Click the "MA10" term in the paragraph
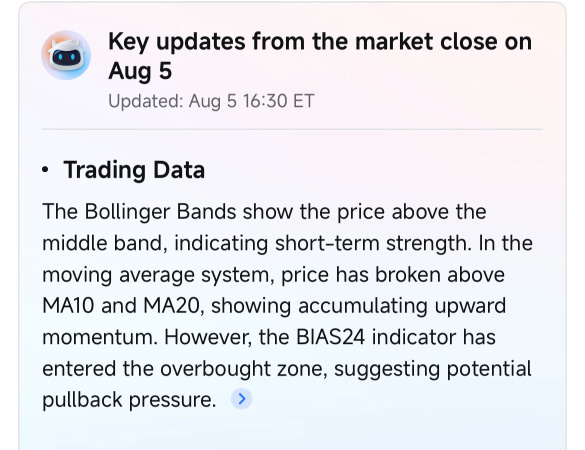This screenshot has width=585, height=450. tap(68, 306)
